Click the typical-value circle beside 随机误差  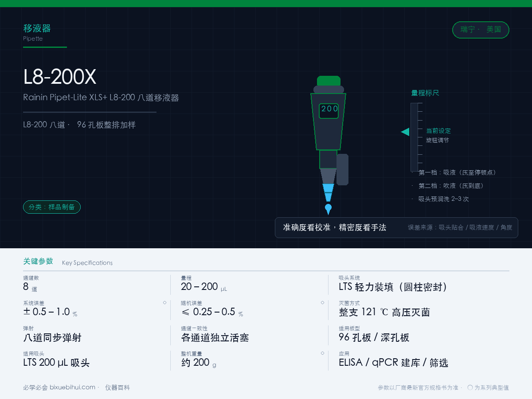(x=322, y=302)
